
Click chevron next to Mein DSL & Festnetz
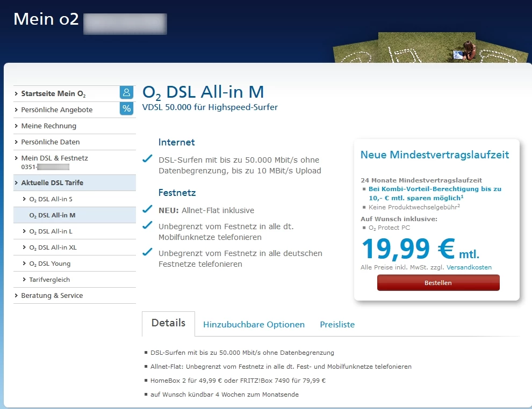pos(16,158)
